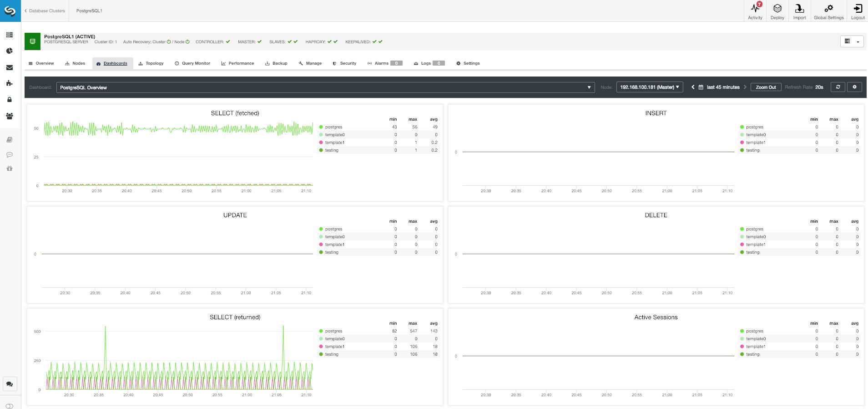Sort SELECT (fetched) legend by max column
This screenshot has width=868, height=409.
pos(413,119)
